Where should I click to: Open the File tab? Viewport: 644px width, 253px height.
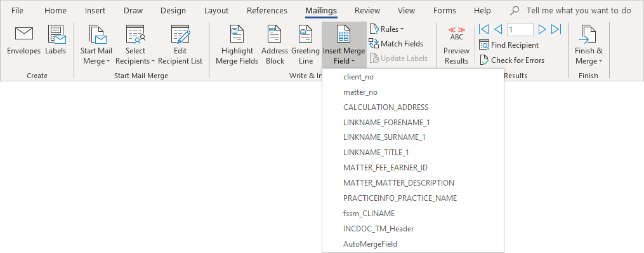pyautogui.click(x=17, y=11)
